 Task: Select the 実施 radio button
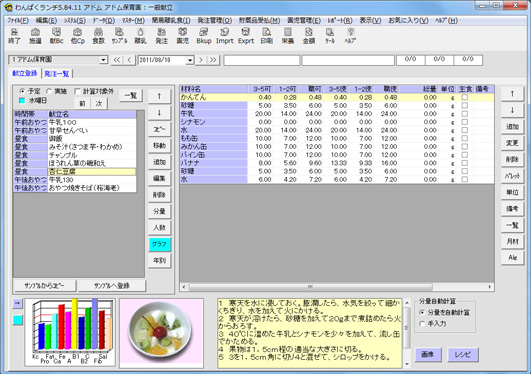click(x=49, y=91)
